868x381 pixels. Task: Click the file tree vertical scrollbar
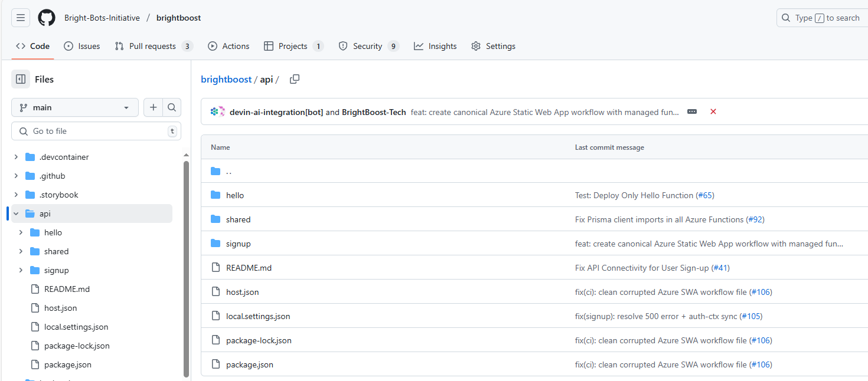coord(186,269)
